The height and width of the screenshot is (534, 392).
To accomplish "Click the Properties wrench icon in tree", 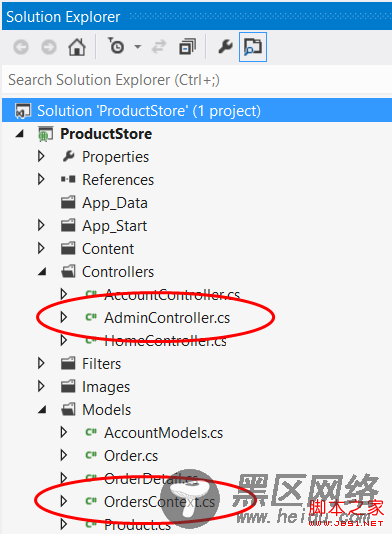I will (x=68, y=157).
